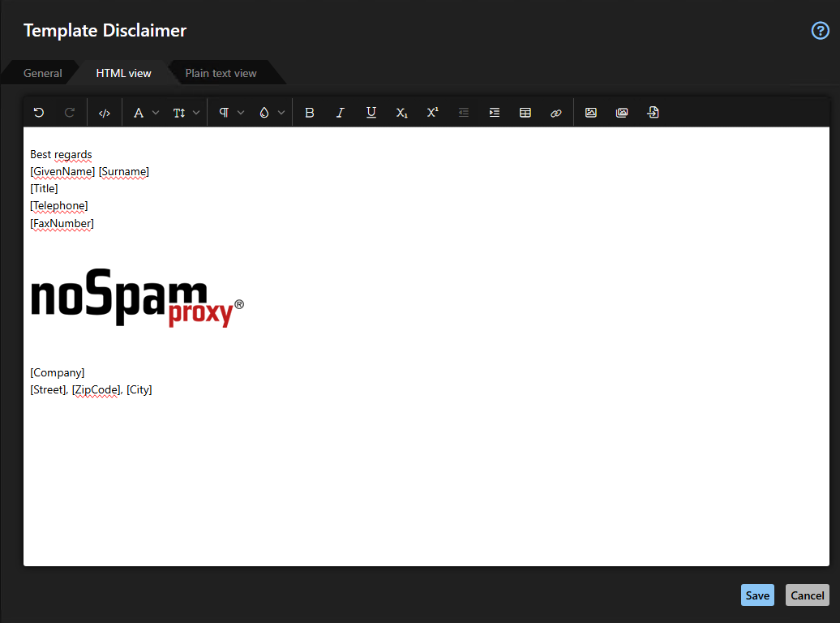The width and height of the screenshot is (840, 623).
Task: Open the help icon
Action: click(x=821, y=31)
